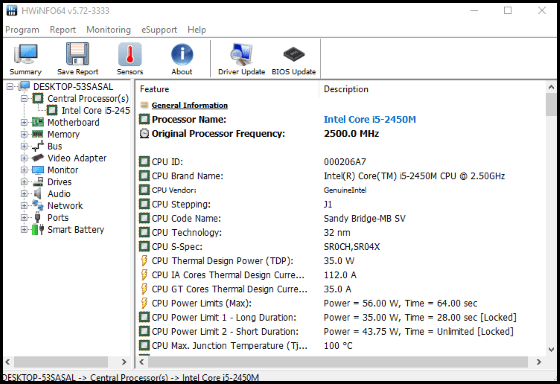This screenshot has height=384, width=560.
Task: Expand the Motherboard tree branch
Action: (24, 123)
